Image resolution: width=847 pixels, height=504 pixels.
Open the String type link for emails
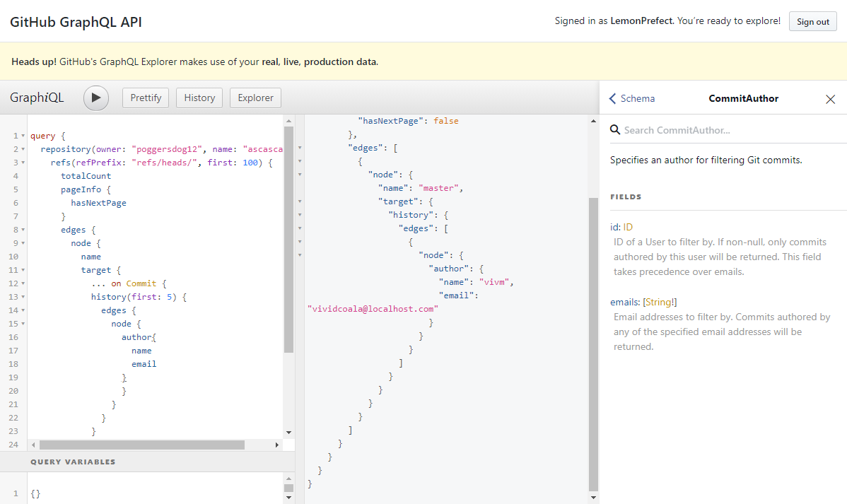[660, 303]
